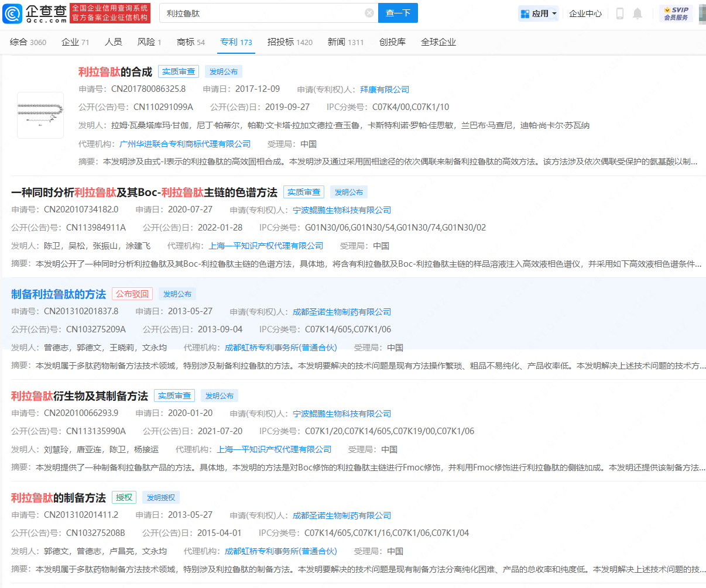Select application number CN202010734182.0
This screenshot has height=588, width=706.
pyautogui.click(x=81, y=209)
